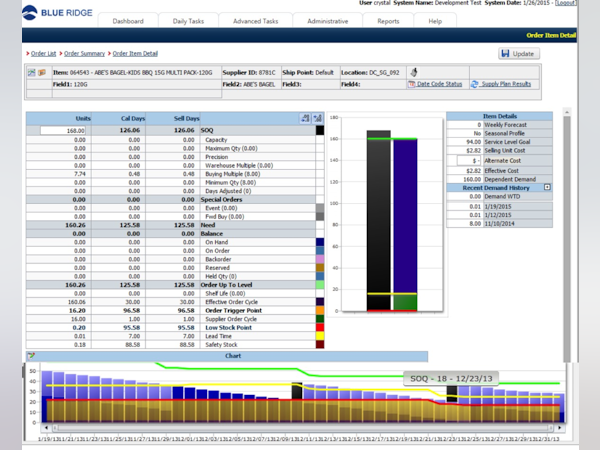Click the Buying Multiple (8.00) row
Image resolution: width=600 pixels, height=450 pixels.
(x=175, y=174)
